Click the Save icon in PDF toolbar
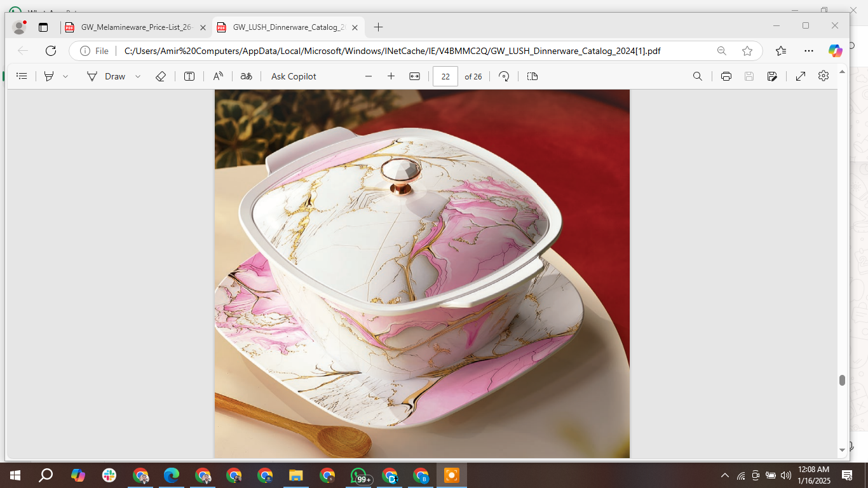The image size is (868, 488). click(749, 76)
